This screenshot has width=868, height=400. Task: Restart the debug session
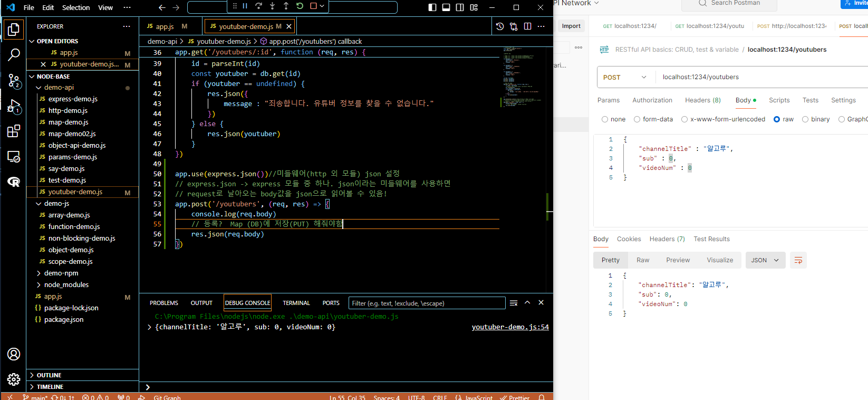point(300,6)
